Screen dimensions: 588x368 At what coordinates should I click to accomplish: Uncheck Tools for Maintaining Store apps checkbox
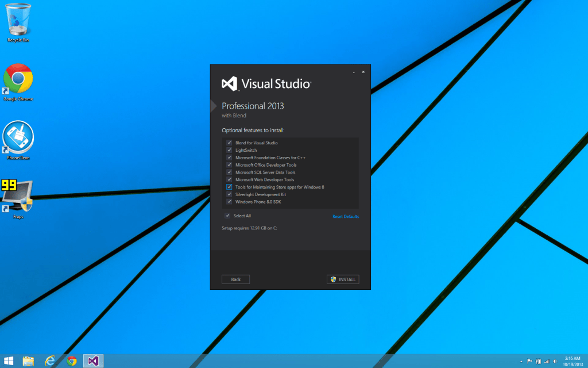[229, 187]
